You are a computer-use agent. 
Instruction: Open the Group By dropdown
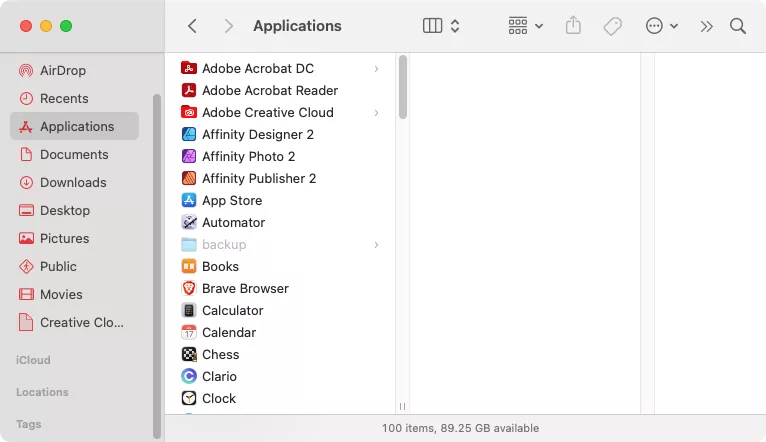pos(525,26)
